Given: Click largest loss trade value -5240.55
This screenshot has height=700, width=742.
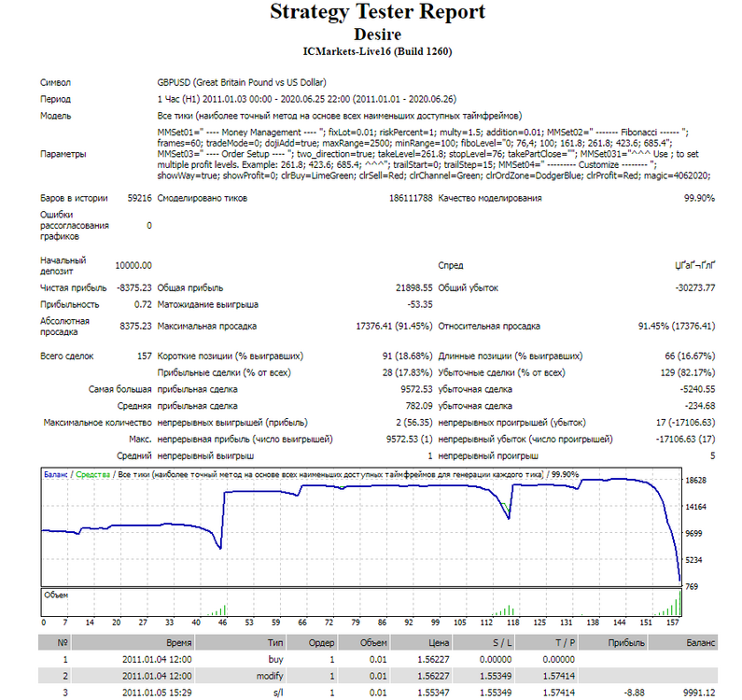Looking at the screenshot, I should [x=697, y=389].
